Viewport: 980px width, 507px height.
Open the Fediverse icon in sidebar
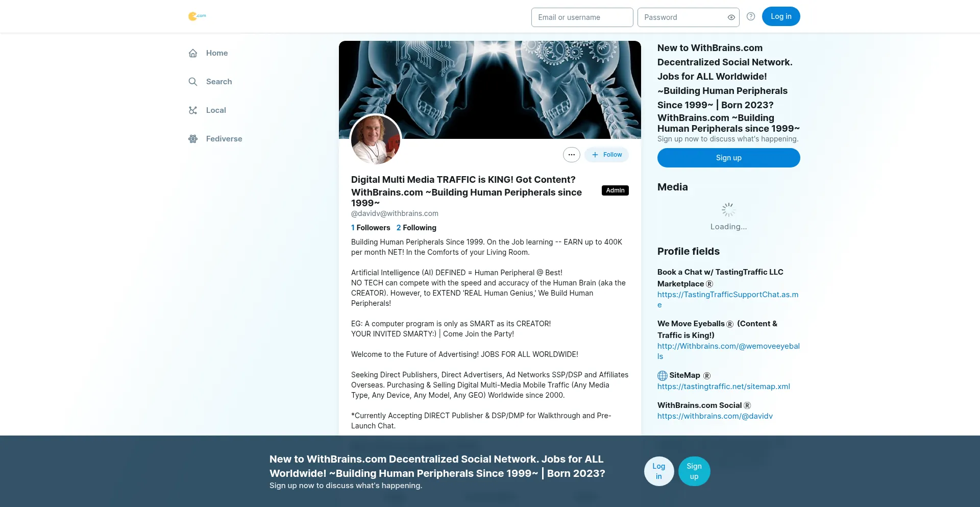tap(193, 139)
